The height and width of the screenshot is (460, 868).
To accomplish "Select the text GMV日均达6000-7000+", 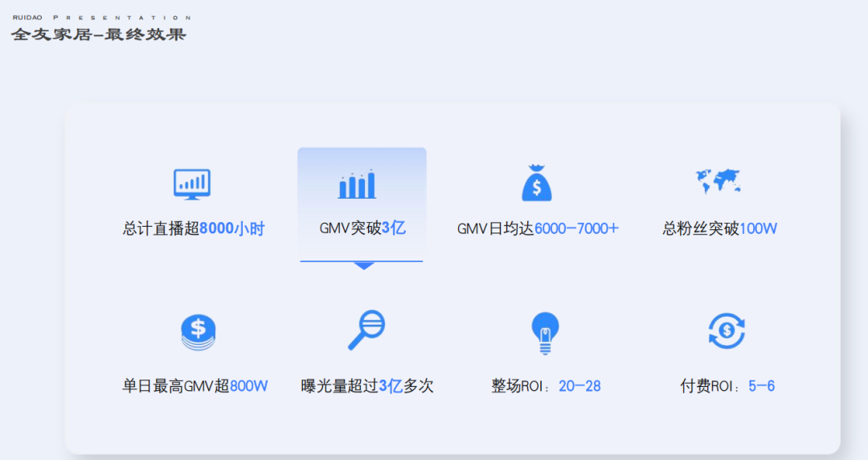I will click(x=538, y=228).
